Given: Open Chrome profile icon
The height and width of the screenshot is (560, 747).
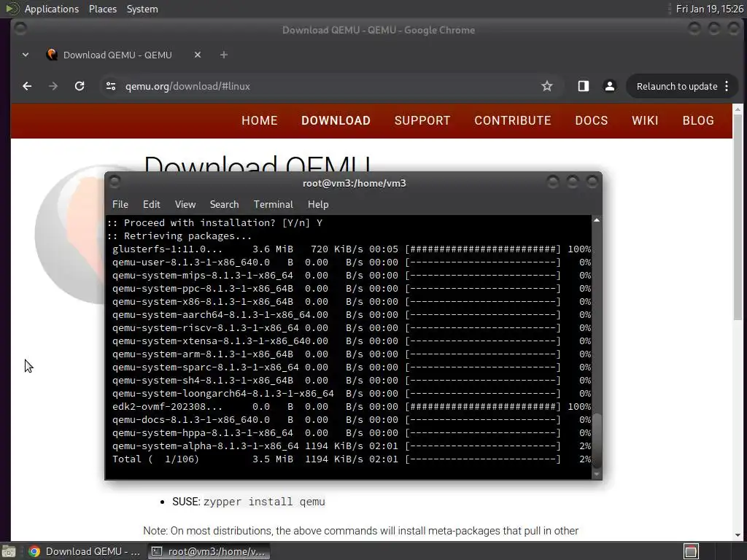Looking at the screenshot, I should [609, 86].
